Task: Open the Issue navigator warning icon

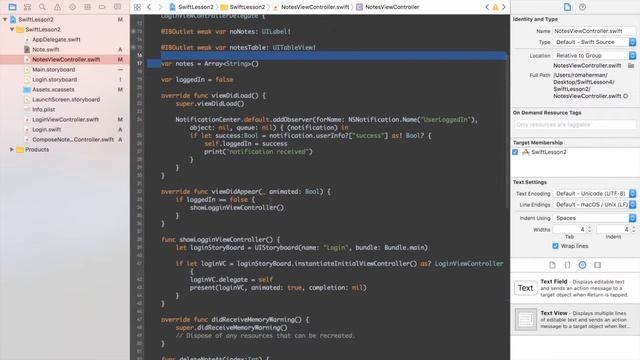Action: 58,7
